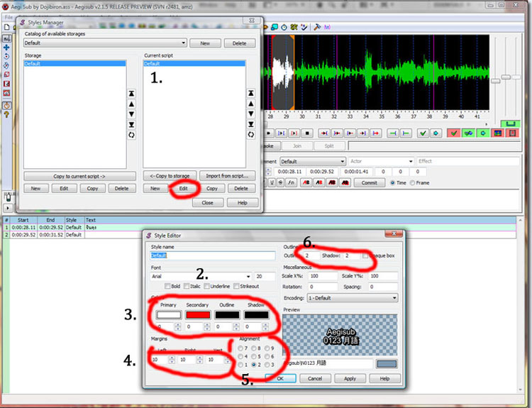Click Copy to current script button

point(79,176)
